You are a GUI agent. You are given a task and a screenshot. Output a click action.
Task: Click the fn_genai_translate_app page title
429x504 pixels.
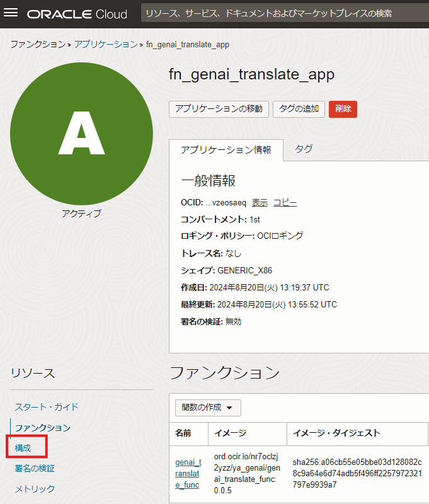click(x=251, y=74)
